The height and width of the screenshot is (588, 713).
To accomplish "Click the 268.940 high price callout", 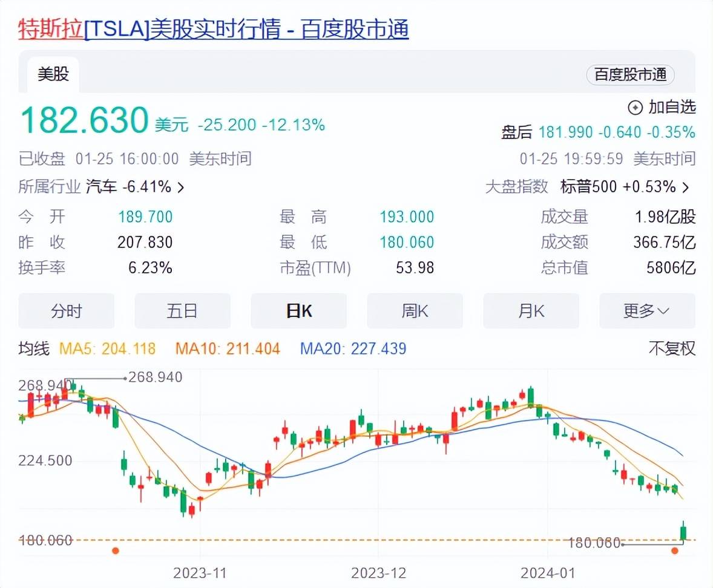I will [155, 377].
